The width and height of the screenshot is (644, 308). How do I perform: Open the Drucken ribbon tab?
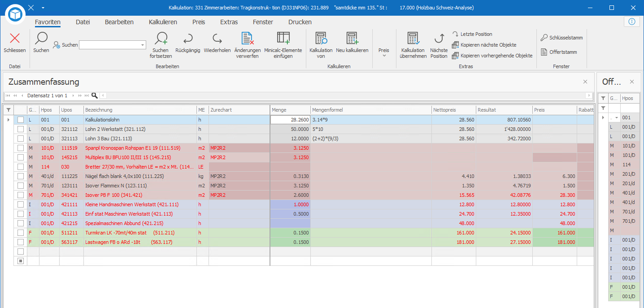click(300, 22)
